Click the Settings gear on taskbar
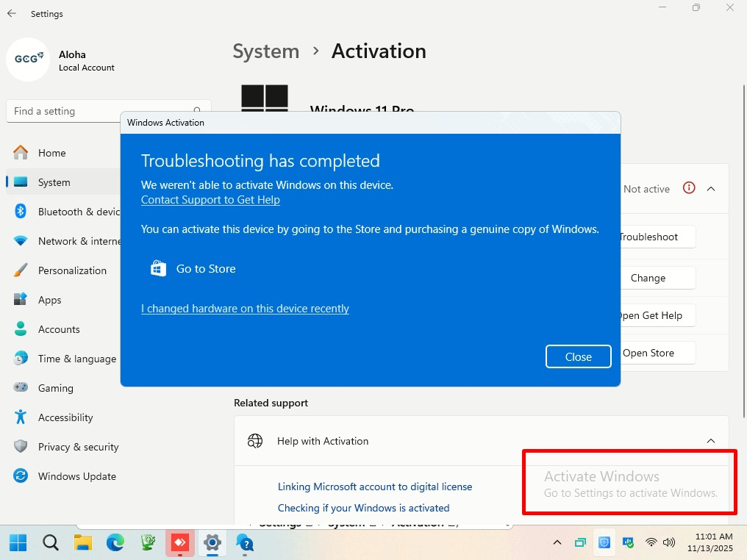 pyautogui.click(x=212, y=543)
